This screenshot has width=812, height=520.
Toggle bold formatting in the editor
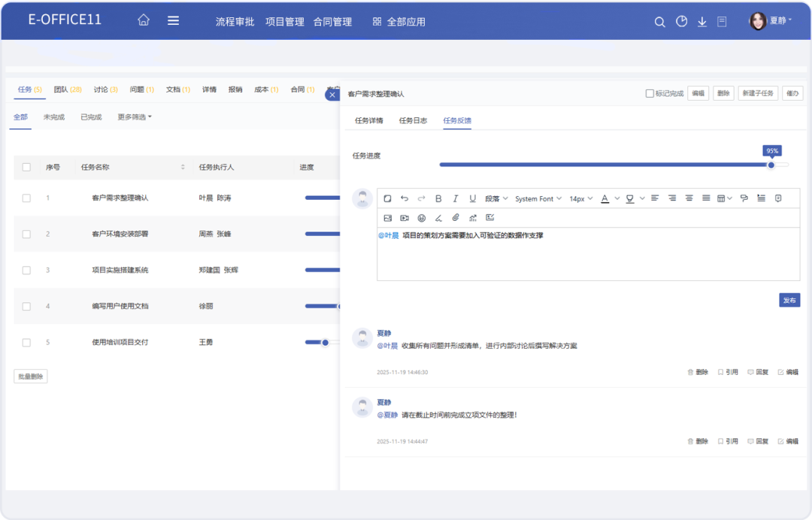438,198
